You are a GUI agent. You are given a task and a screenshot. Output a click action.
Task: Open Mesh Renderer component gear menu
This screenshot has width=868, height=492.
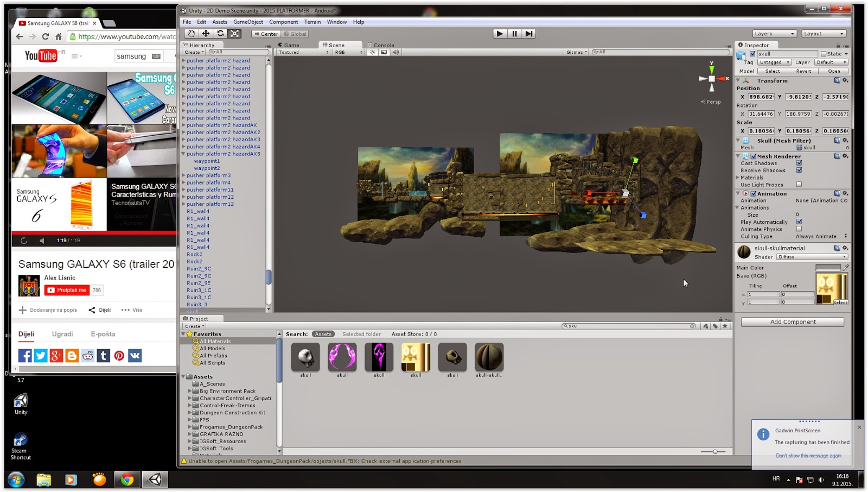coord(845,156)
